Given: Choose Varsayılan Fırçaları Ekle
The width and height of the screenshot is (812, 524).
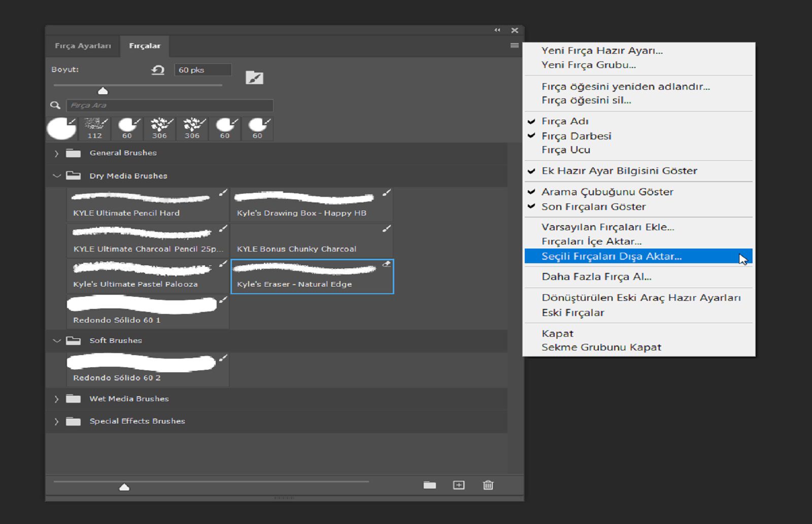Looking at the screenshot, I should [x=638, y=227].
